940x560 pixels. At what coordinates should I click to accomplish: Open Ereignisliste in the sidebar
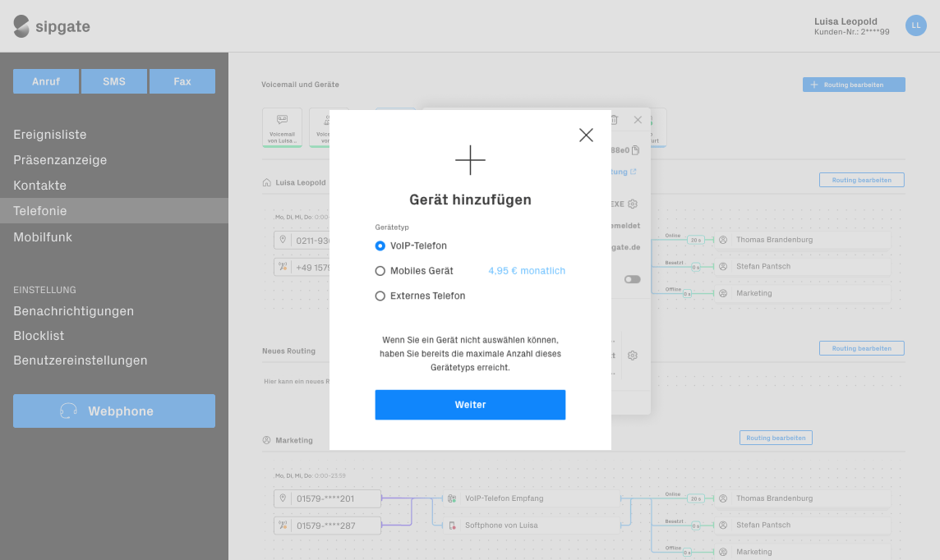tap(50, 135)
